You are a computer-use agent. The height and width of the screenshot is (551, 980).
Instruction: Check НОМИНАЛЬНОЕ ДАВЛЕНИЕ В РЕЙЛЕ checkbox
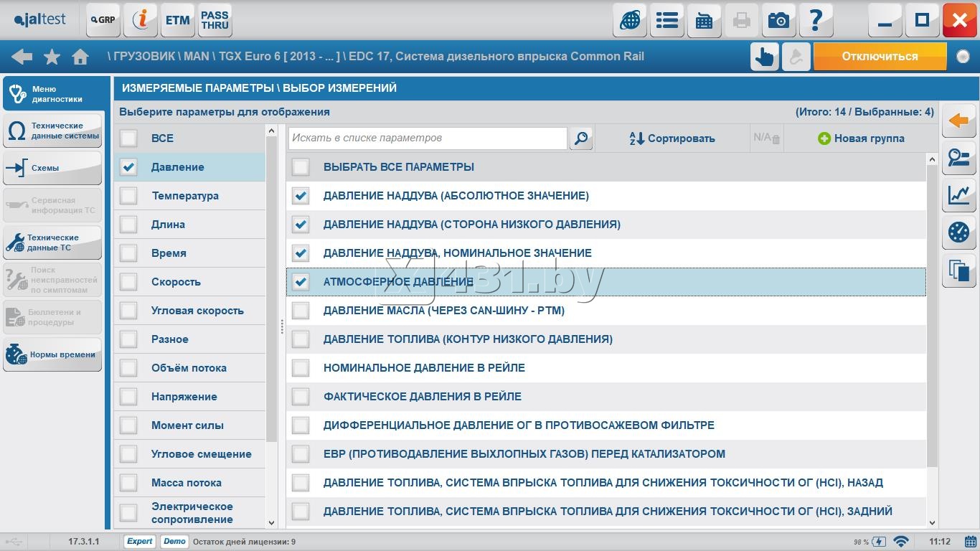pos(301,368)
